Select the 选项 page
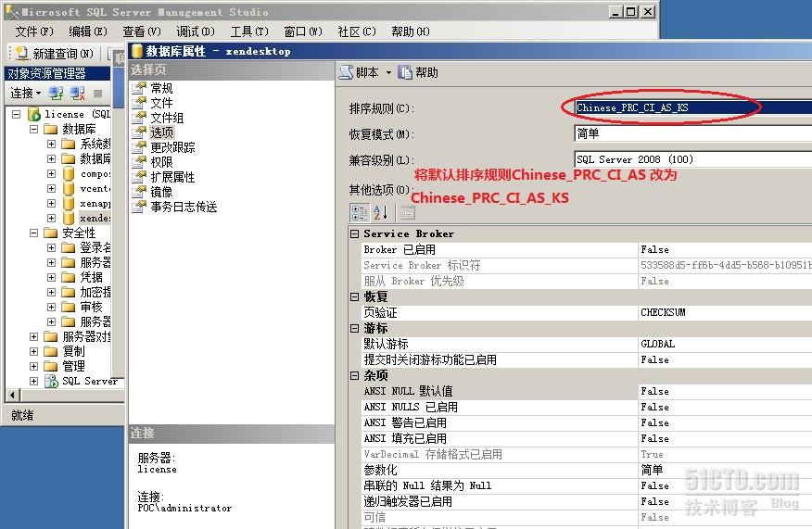 161,132
